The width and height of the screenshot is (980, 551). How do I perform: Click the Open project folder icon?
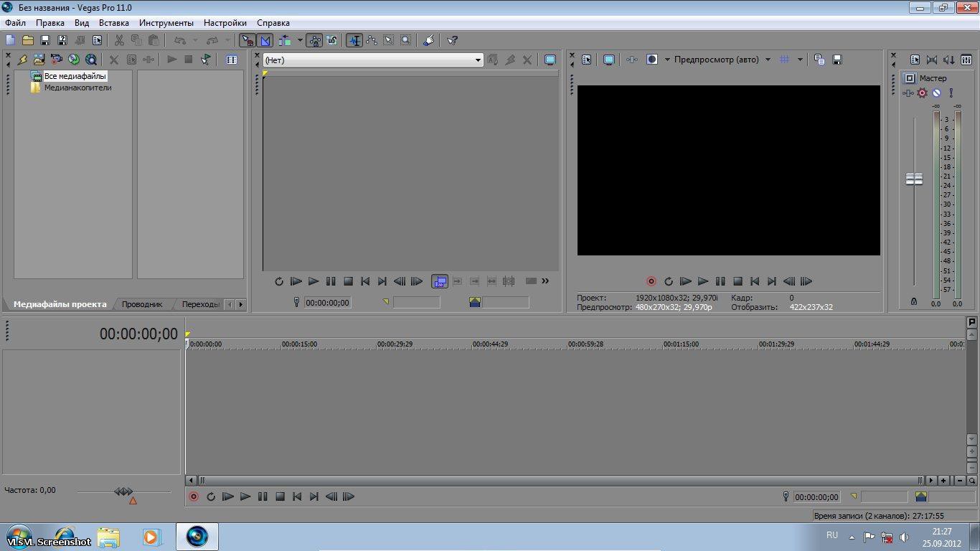click(x=27, y=41)
